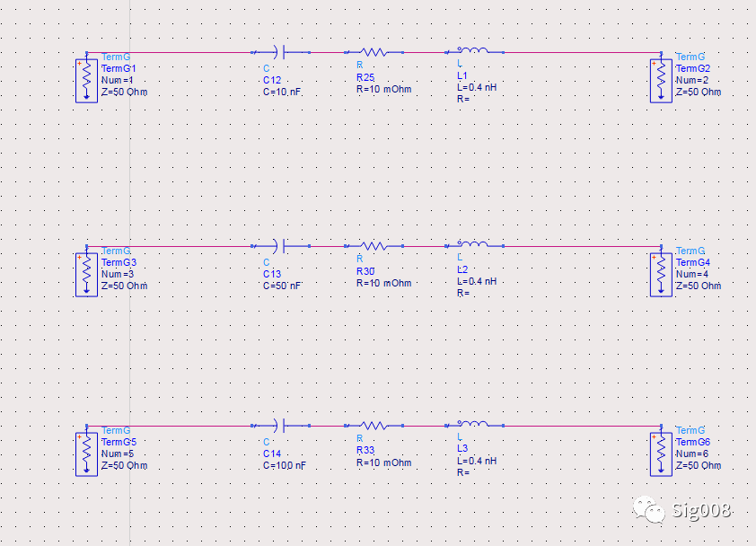Pick the TermG6 termination symbol

(x=661, y=454)
